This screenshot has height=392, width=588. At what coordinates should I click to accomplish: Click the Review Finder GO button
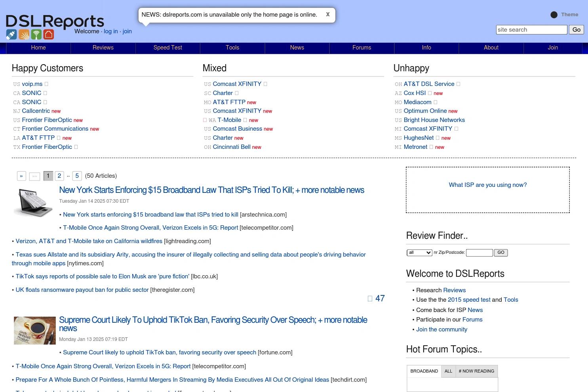pyautogui.click(x=501, y=253)
